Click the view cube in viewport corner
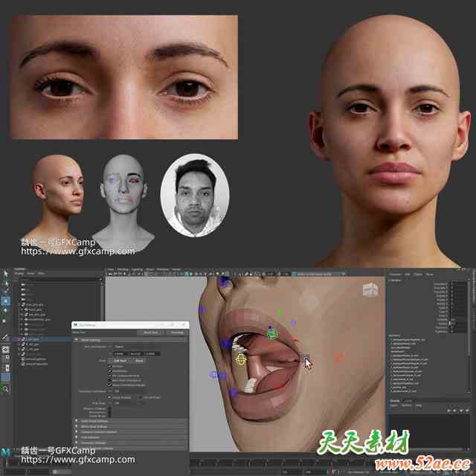 click(370, 290)
